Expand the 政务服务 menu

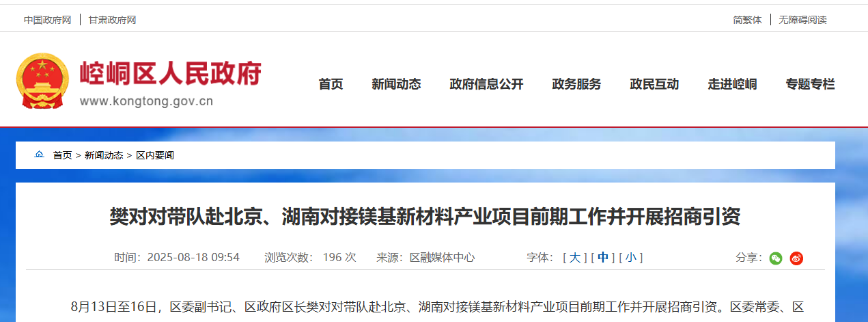point(576,84)
